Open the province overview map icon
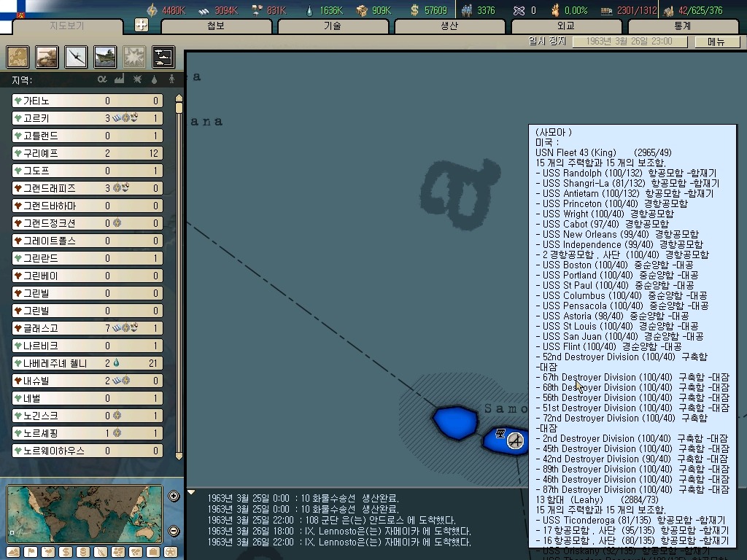 pyautogui.click(x=18, y=57)
